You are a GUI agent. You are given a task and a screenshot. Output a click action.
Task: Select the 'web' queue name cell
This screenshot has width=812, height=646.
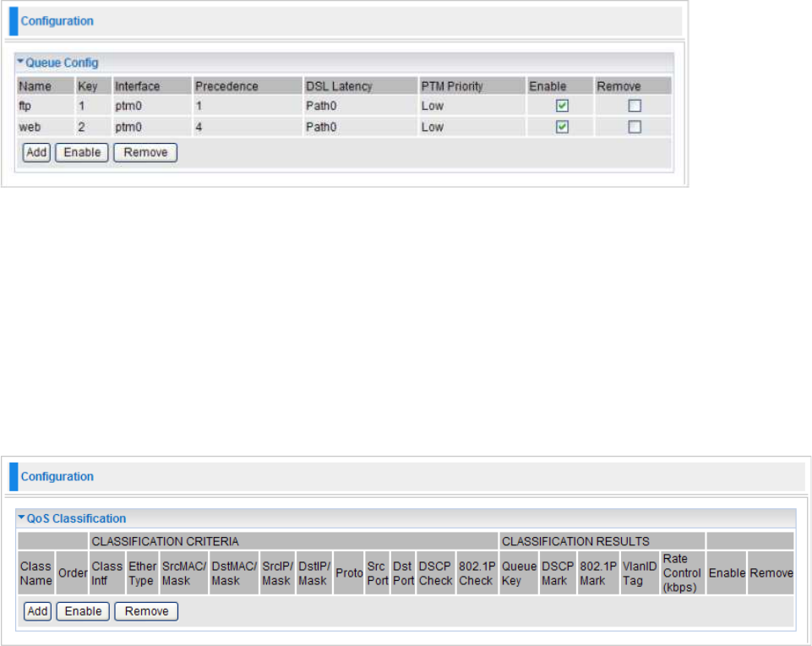(x=46, y=127)
